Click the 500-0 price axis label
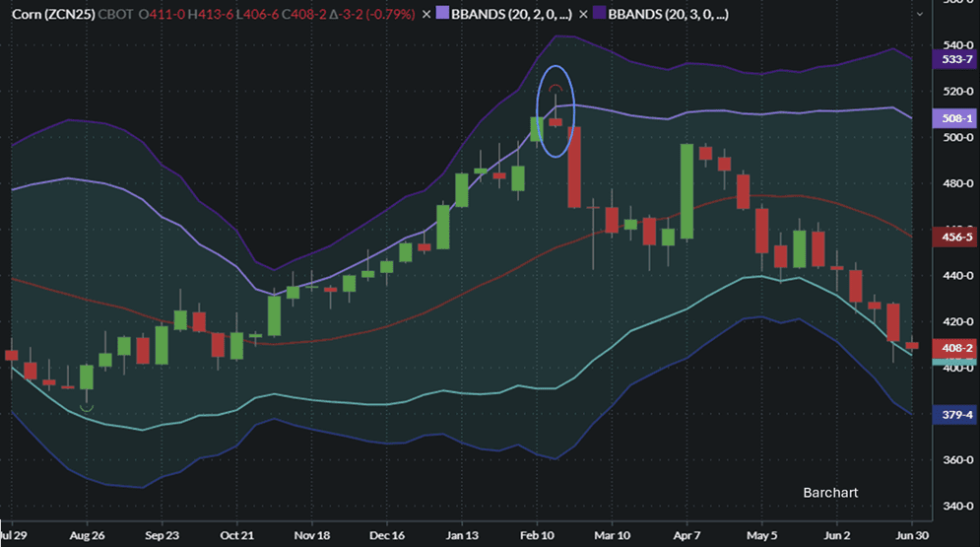 click(957, 138)
